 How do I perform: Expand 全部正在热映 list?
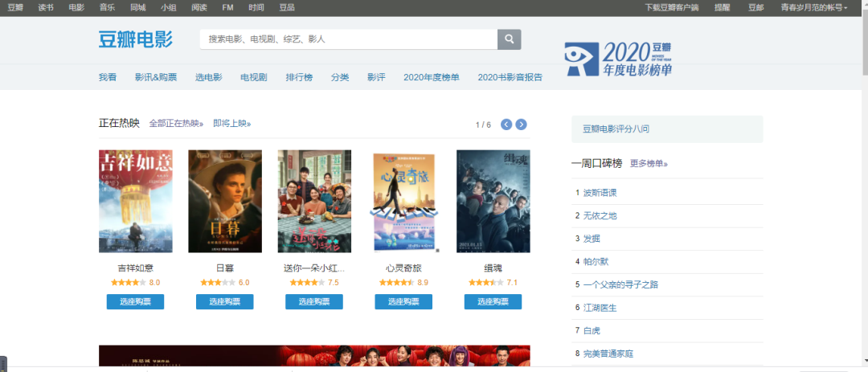point(176,124)
